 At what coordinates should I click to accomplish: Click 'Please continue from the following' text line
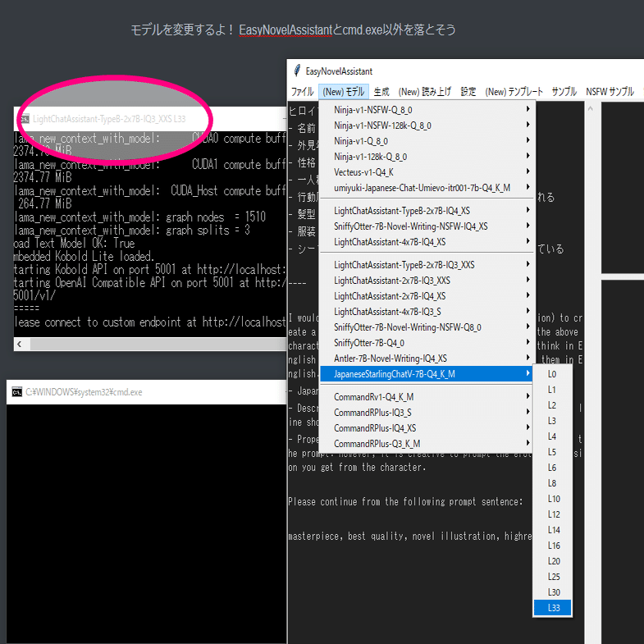pos(405,501)
